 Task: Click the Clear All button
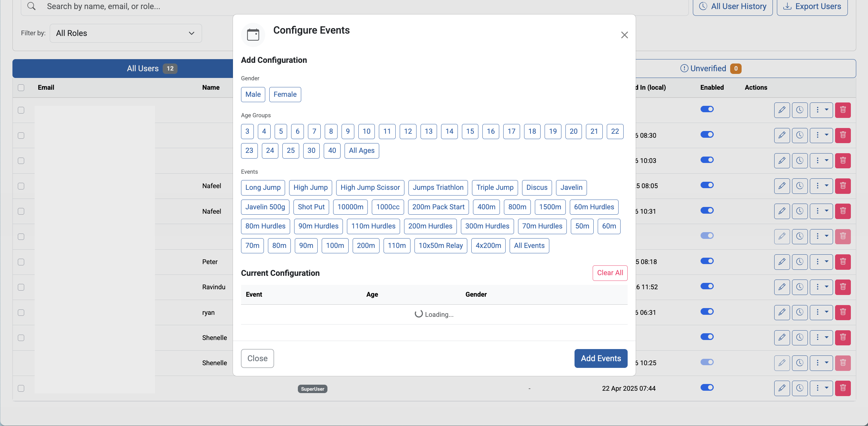(609, 273)
